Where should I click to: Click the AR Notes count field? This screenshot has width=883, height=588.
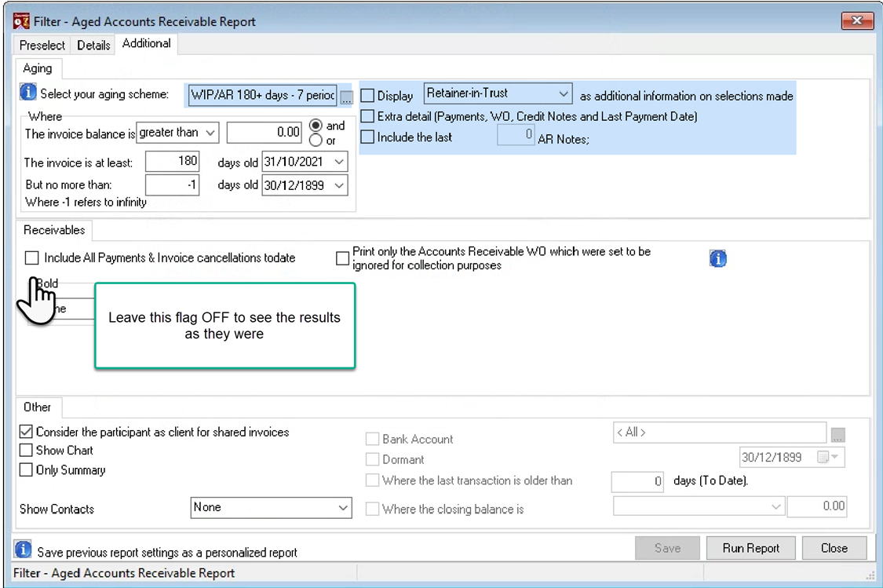tap(516, 135)
